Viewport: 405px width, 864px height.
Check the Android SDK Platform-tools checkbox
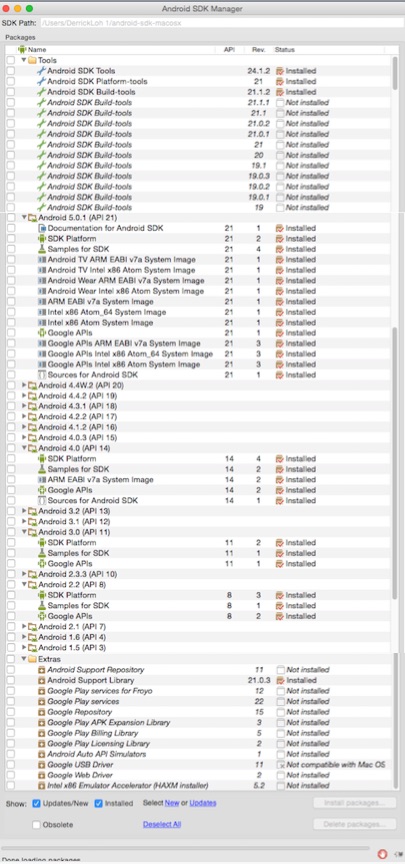pyautogui.click(x=10, y=81)
